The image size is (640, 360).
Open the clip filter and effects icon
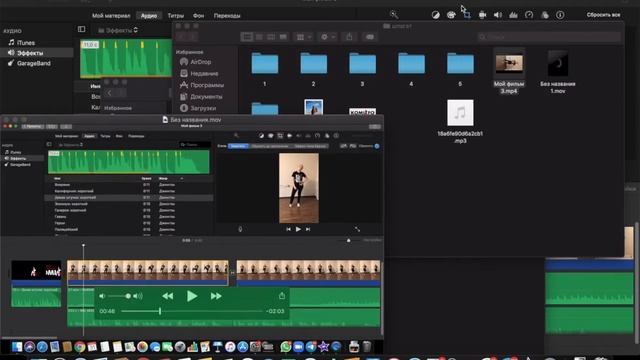[545, 15]
